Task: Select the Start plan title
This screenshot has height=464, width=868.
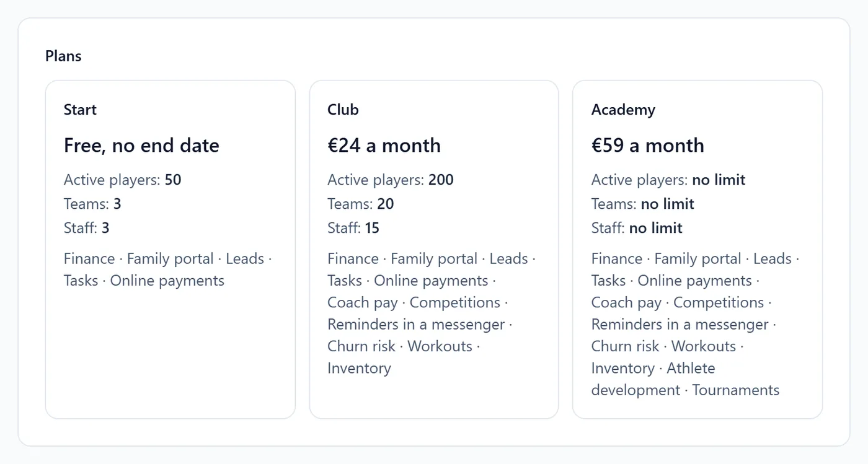Action: pyautogui.click(x=80, y=110)
